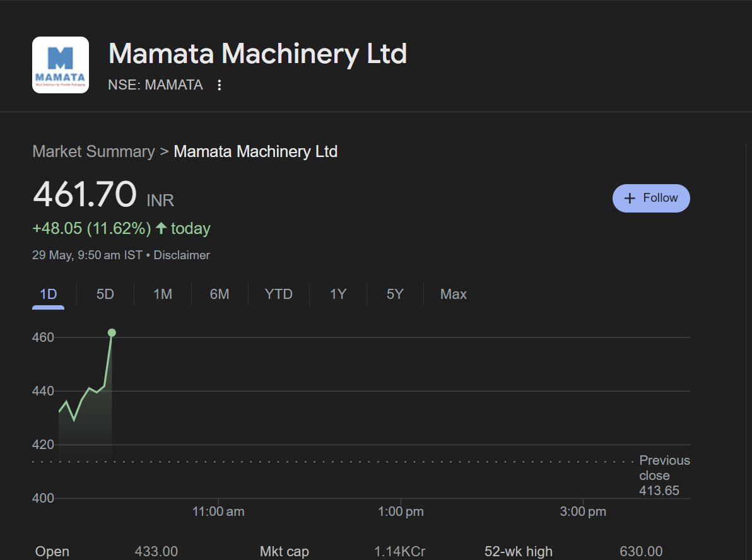Click the INR currency label
Viewport: 752px width, 560px height.
(160, 201)
